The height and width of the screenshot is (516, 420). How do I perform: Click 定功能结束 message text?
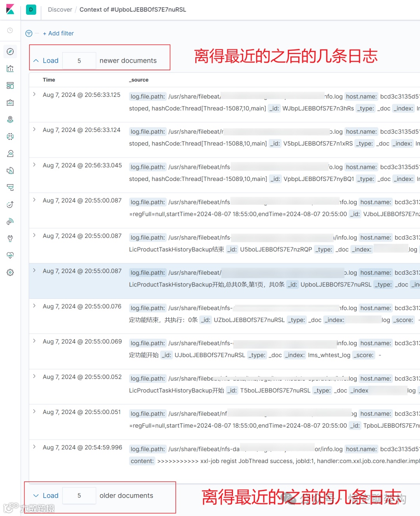(x=163, y=320)
